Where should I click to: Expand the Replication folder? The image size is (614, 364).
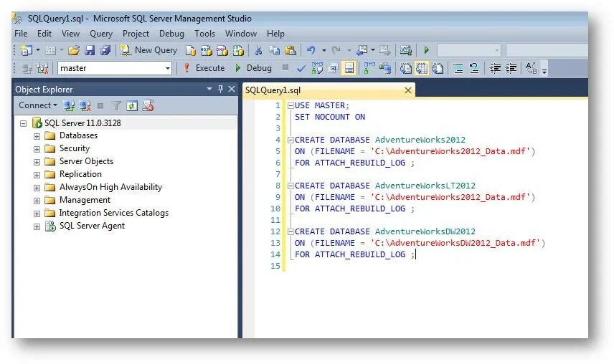coord(37,175)
